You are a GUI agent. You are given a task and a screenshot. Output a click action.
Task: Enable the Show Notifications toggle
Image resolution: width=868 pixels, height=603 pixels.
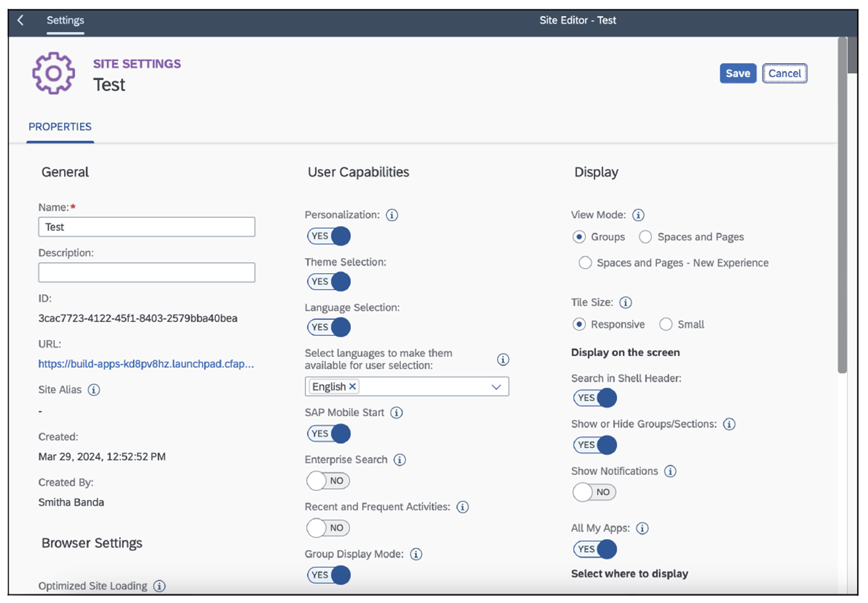pyautogui.click(x=594, y=492)
